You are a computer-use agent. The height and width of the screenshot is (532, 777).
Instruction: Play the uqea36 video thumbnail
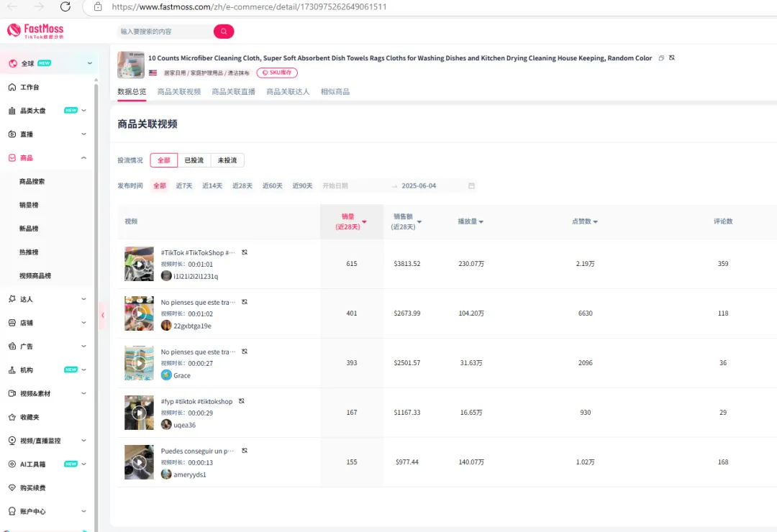click(140, 413)
